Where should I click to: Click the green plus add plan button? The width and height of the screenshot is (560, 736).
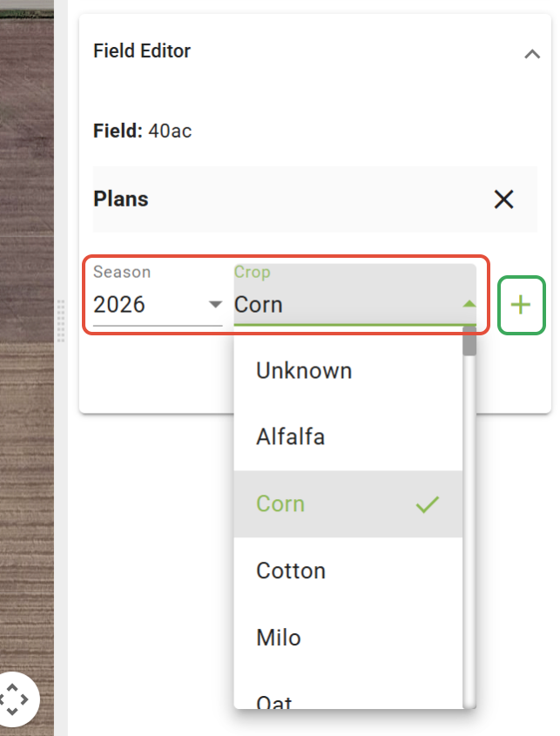[x=521, y=305]
